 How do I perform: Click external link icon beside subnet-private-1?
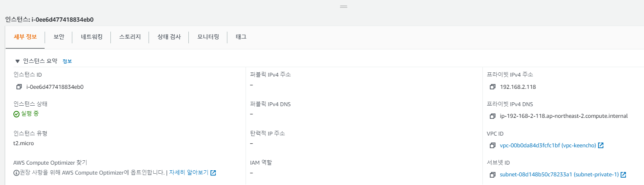point(623,175)
